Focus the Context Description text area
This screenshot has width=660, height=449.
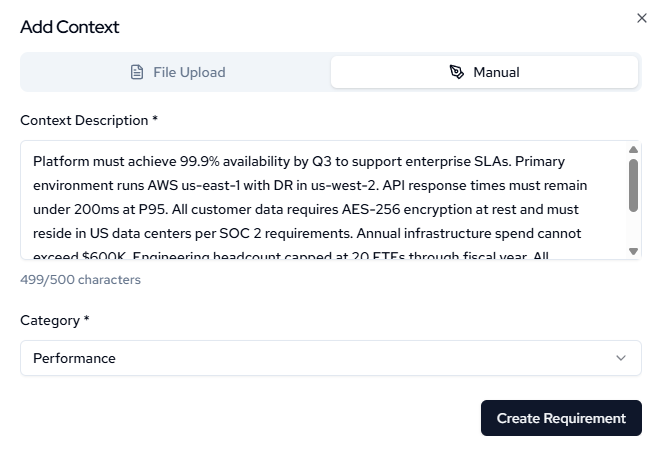point(320,200)
